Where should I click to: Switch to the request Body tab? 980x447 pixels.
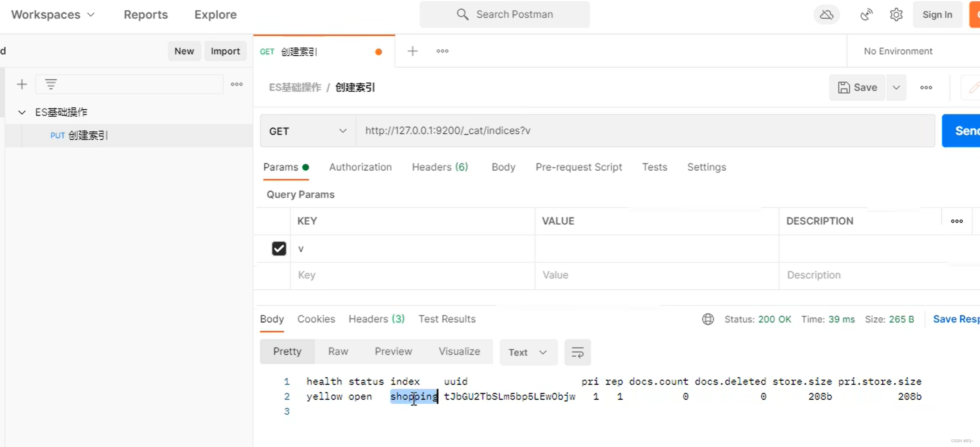click(x=503, y=167)
